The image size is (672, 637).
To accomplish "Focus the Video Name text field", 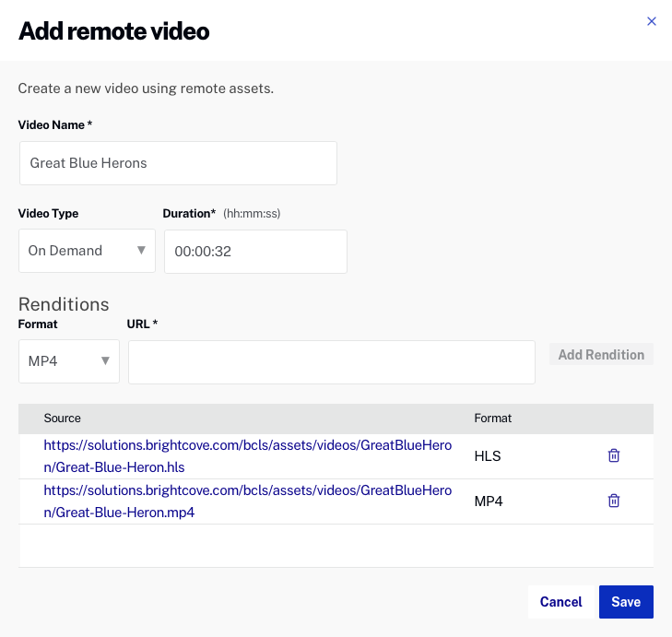I will pos(178,163).
